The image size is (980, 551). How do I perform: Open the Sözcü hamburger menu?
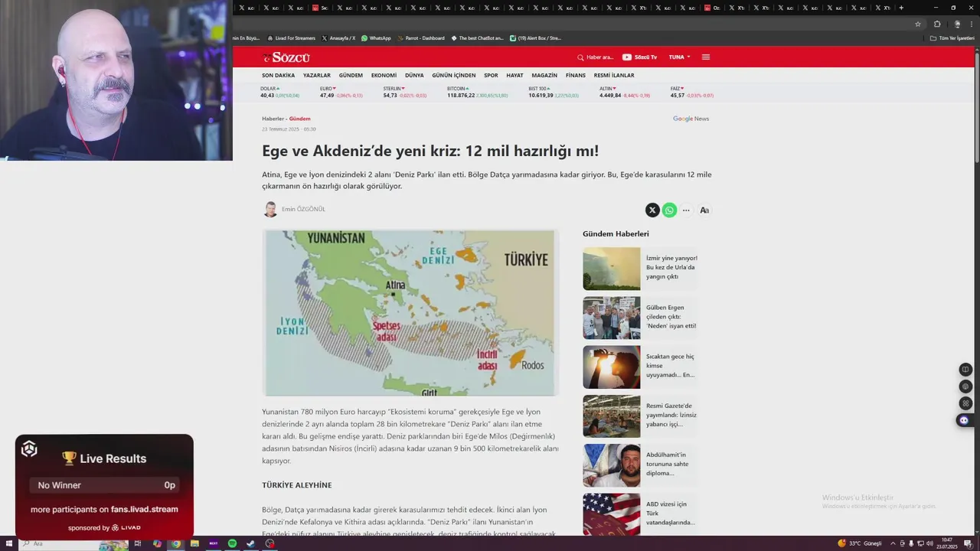click(706, 57)
